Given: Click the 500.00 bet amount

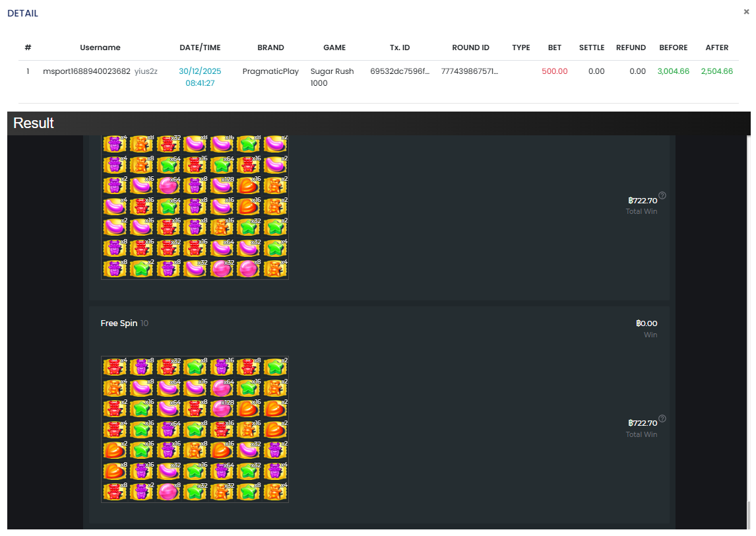Looking at the screenshot, I should pos(554,71).
